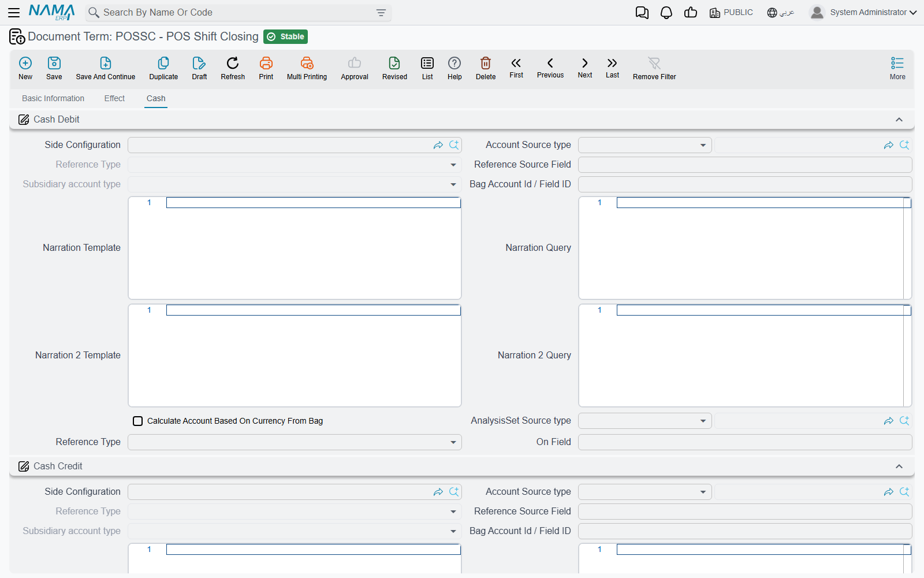Image resolution: width=924 pixels, height=578 pixels.
Task: Open Cash Credit Account Source type dropdown
Action: tap(645, 492)
